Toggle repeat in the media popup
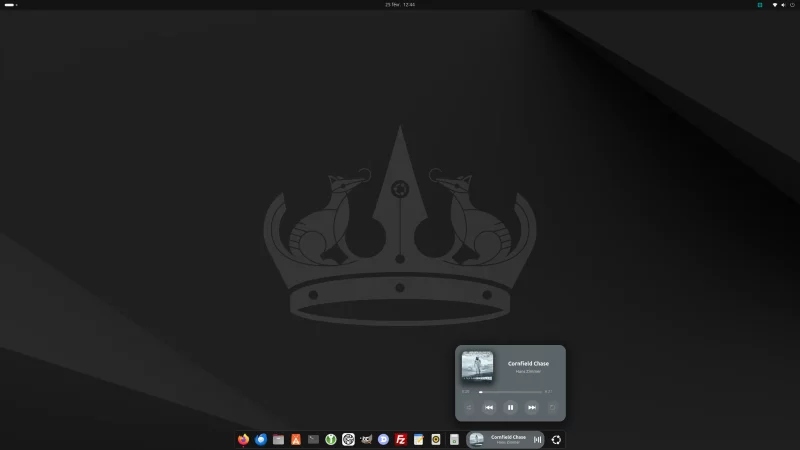Viewport: 800px width, 450px height. [552, 407]
